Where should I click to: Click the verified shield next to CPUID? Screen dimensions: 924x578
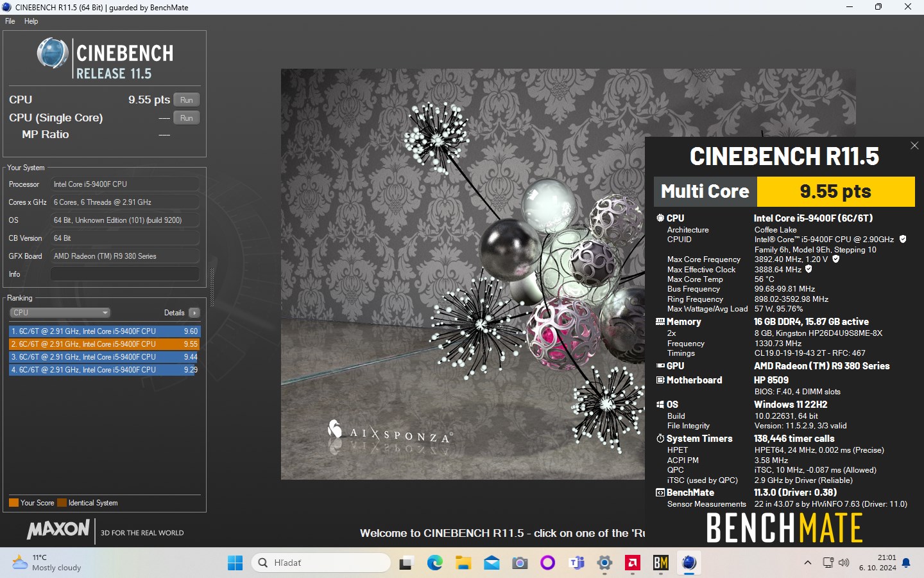[903, 239]
